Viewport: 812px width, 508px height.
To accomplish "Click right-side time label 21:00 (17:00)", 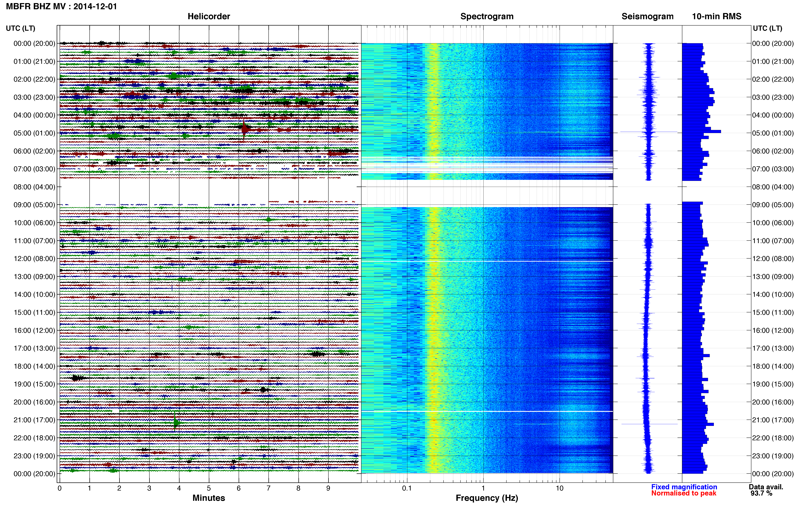I will [773, 420].
